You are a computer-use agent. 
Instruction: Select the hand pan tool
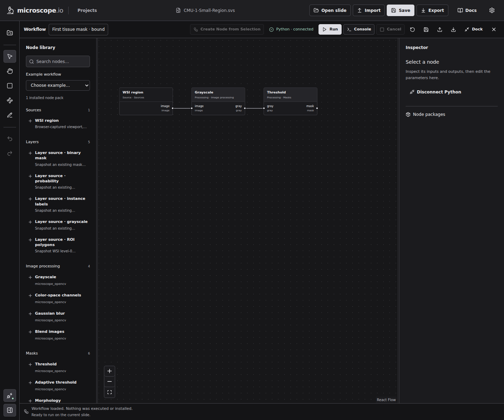(x=10, y=71)
